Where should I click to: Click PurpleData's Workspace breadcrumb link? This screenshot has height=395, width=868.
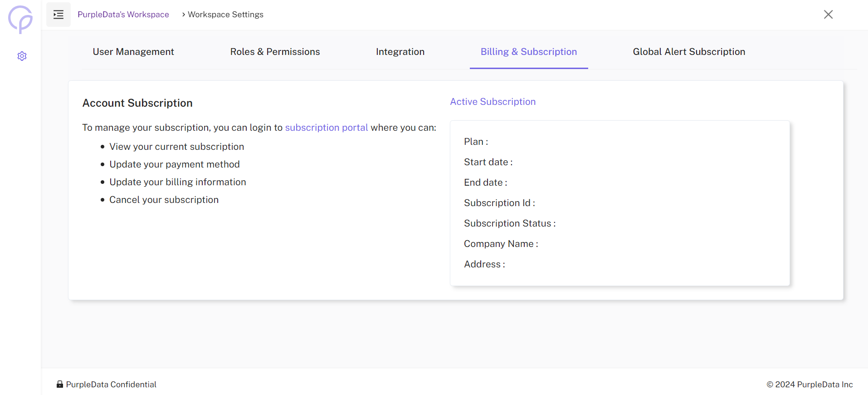click(x=123, y=15)
